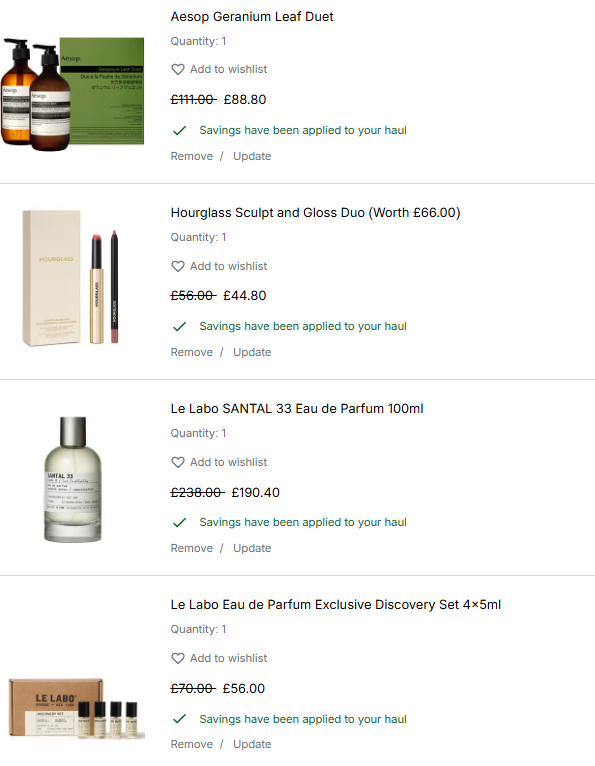Open Hourglass Sculpt and Gloss Duo image

point(71,278)
